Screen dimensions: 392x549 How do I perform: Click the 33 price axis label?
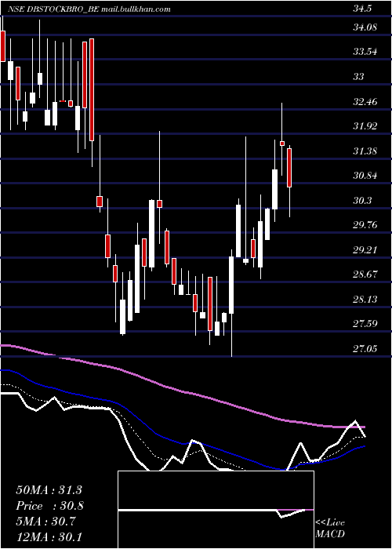click(358, 76)
